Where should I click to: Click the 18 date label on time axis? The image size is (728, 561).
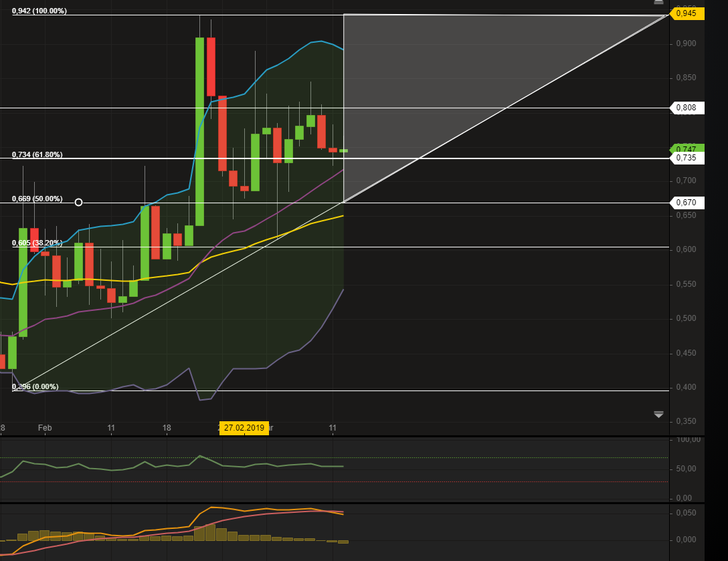point(167,428)
